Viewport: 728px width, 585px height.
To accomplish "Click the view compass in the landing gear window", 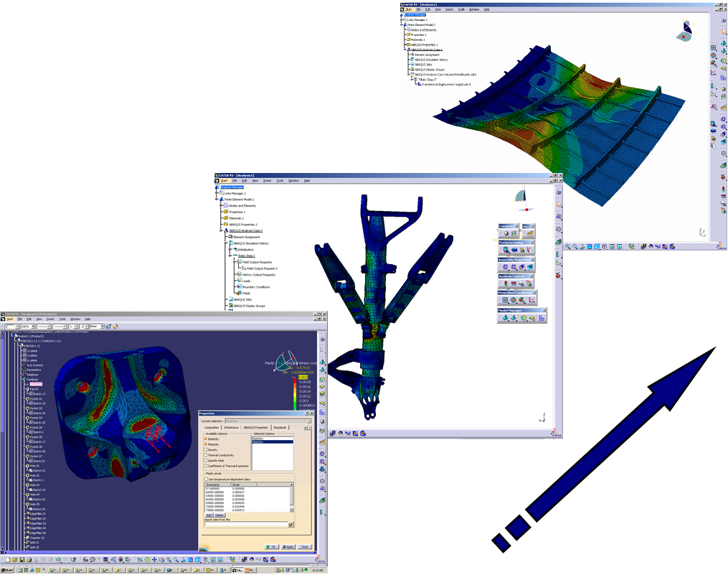I will pyautogui.click(x=524, y=199).
